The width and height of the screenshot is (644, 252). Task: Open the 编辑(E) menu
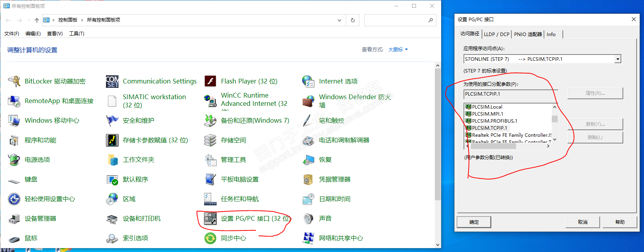(33, 34)
